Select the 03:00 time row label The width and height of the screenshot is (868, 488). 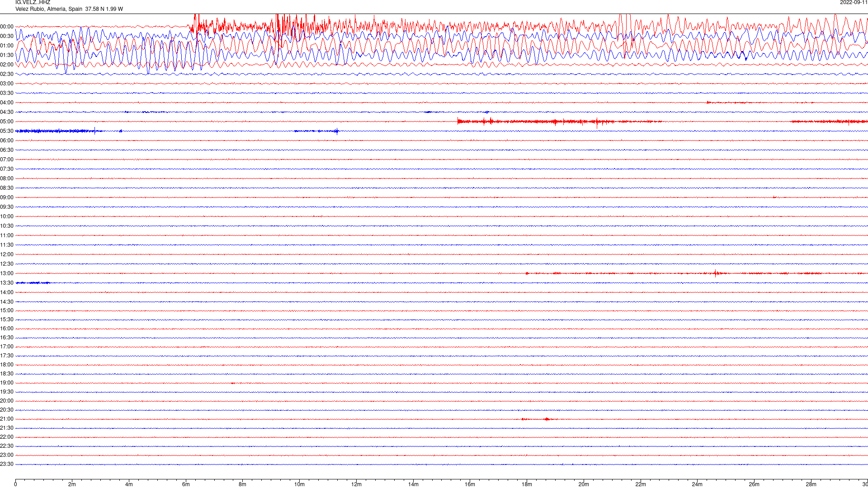point(7,84)
